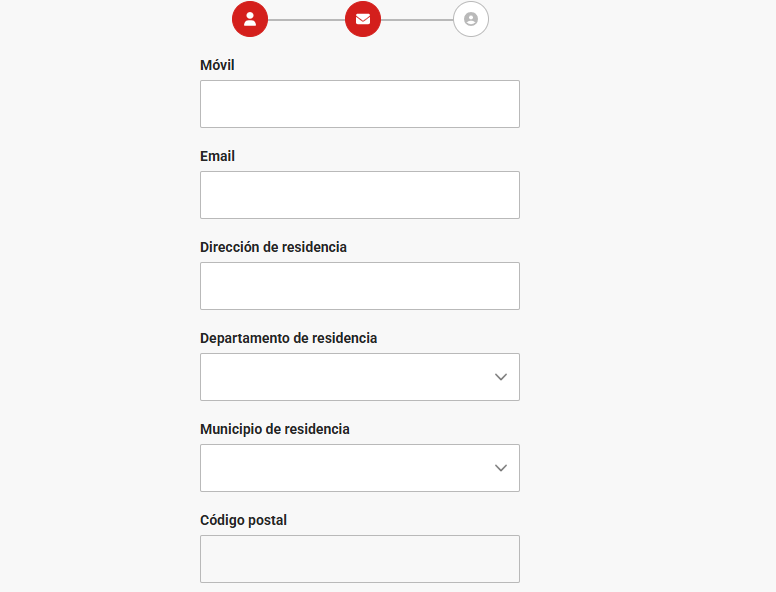Jump to the final unfinished wizard step
This screenshot has height=592, width=776.
(471, 19)
